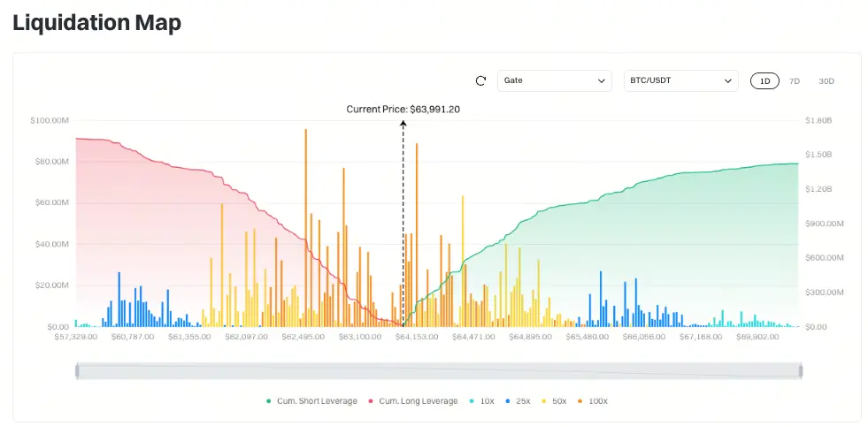The width and height of the screenshot is (868, 426).
Task: Switch to the 30D time range
Action: click(826, 80)
